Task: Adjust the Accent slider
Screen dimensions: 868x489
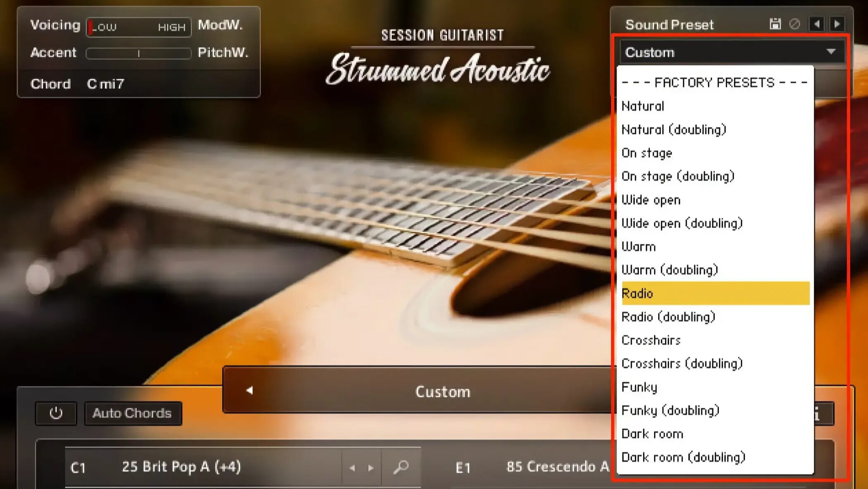Action: pos(139,53)
